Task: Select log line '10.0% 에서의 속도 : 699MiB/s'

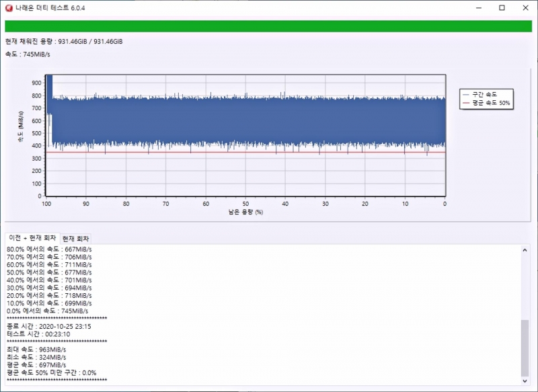Action: click(49, 303)
